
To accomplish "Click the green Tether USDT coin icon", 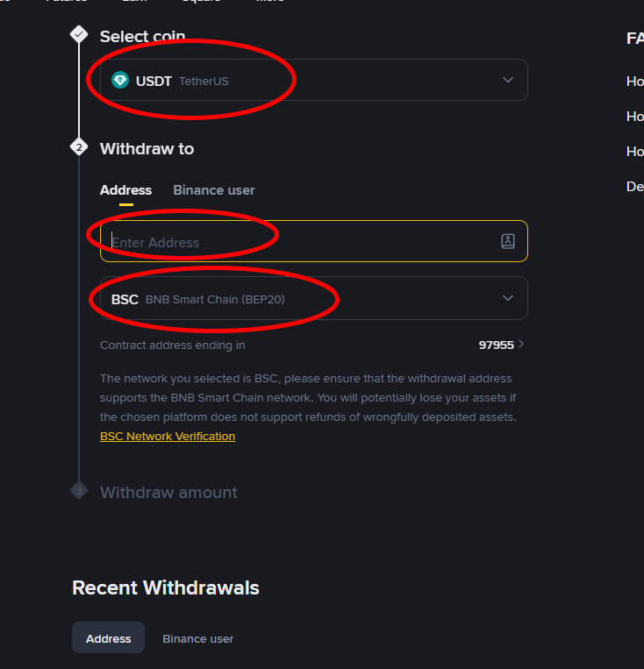I will click(120, 81).
